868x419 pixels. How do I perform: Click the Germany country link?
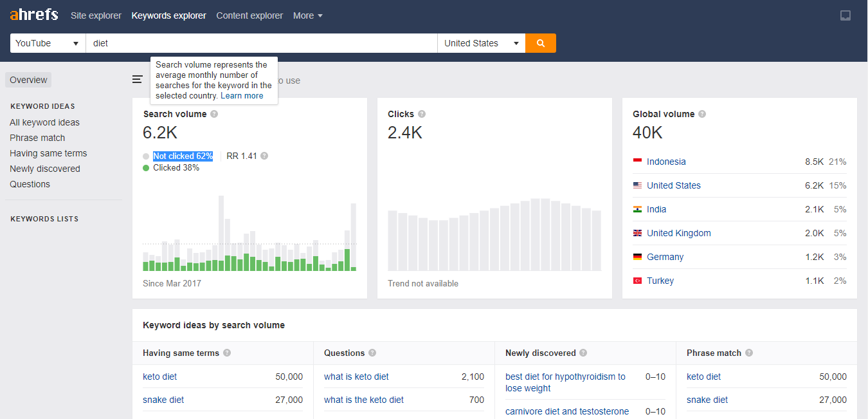665,257
